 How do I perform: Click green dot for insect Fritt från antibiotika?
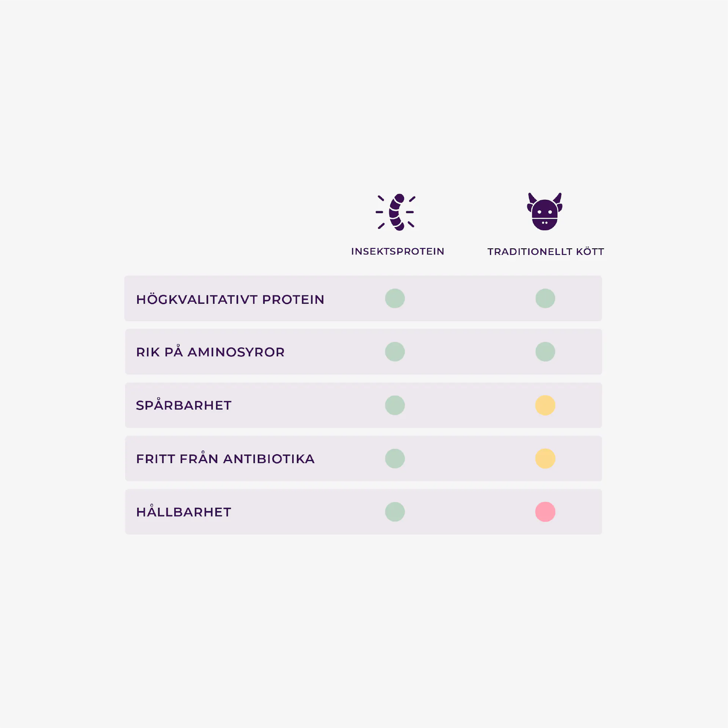click(x=395, y=458)
